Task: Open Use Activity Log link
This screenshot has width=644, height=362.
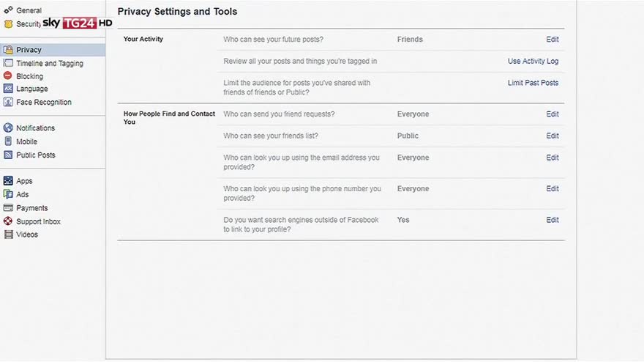Action: point(533,62)
